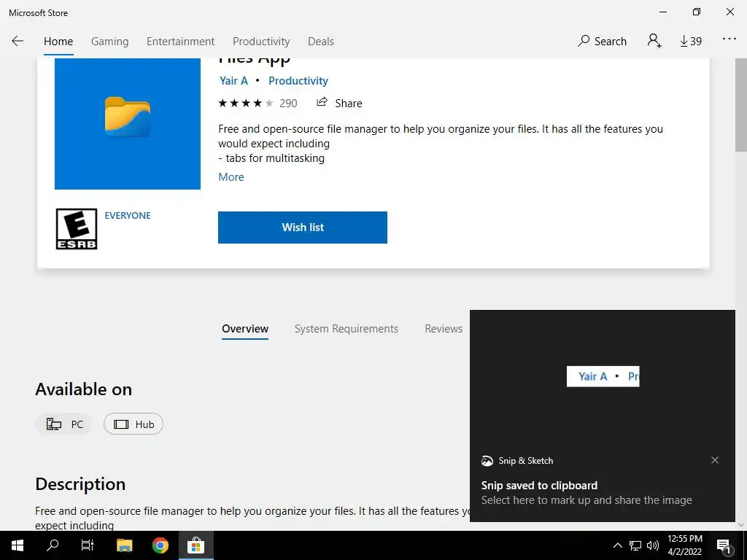Open network status tray icon
This screenshot has height=560, width=747.
635,545
